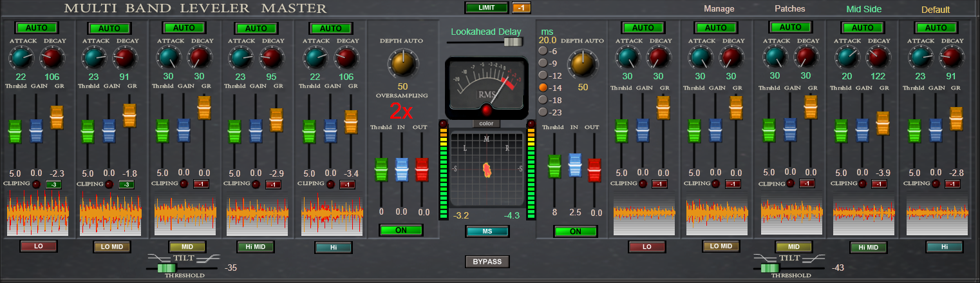The width and height of the screenshot is (980, 283).
Task: Open the Patches menu
Action: pos(789,9)
